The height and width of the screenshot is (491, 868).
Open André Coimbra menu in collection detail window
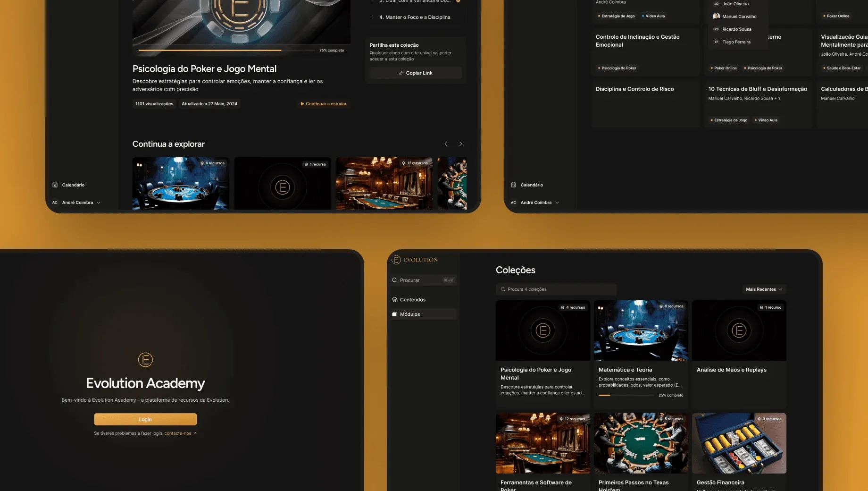76,203
